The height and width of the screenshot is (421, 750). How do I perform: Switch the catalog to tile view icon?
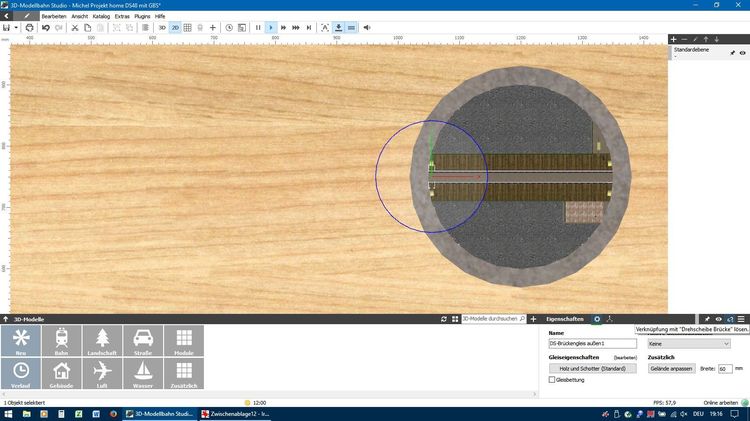click(x=455, y=319)
